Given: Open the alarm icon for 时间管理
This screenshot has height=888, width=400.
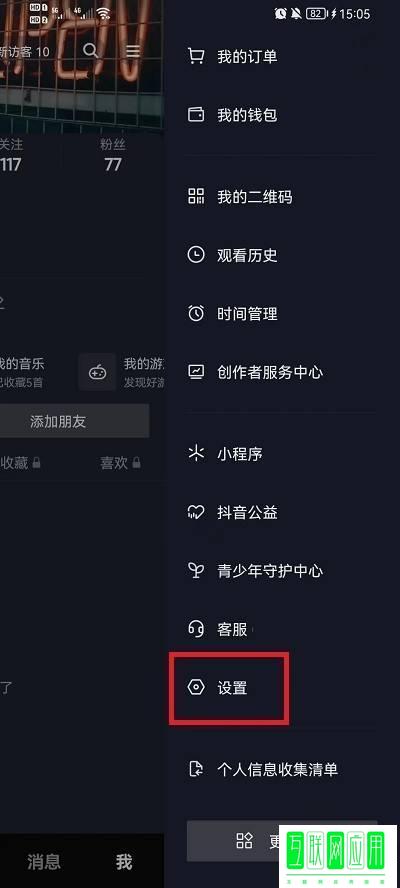Looking at the screenshot, I should pyautogui.click(x=195, y=313).
